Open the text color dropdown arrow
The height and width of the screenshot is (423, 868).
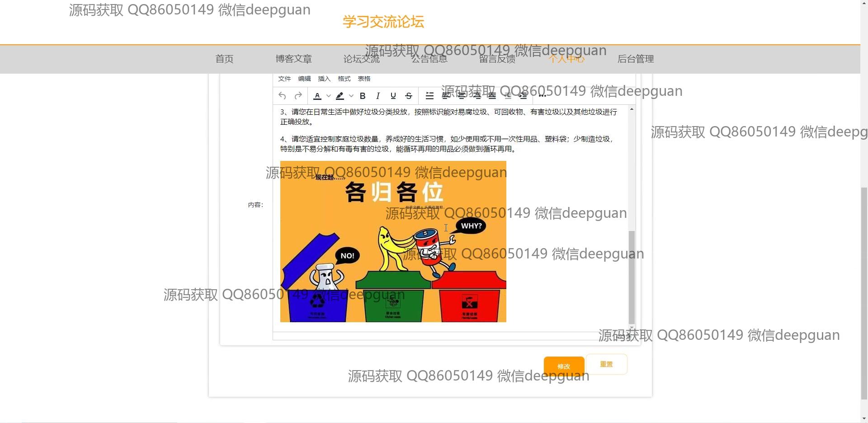click(329, 96)
